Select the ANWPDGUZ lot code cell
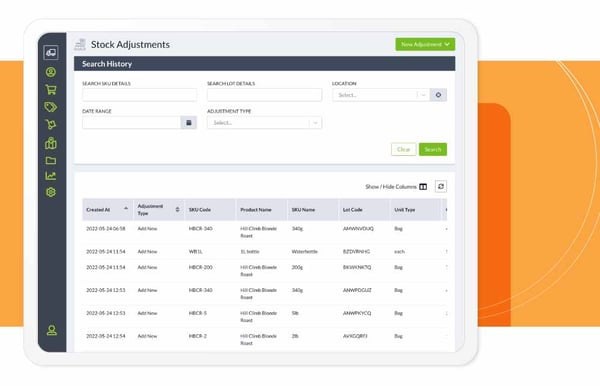600x386 pixels. [x=357, y=290]
